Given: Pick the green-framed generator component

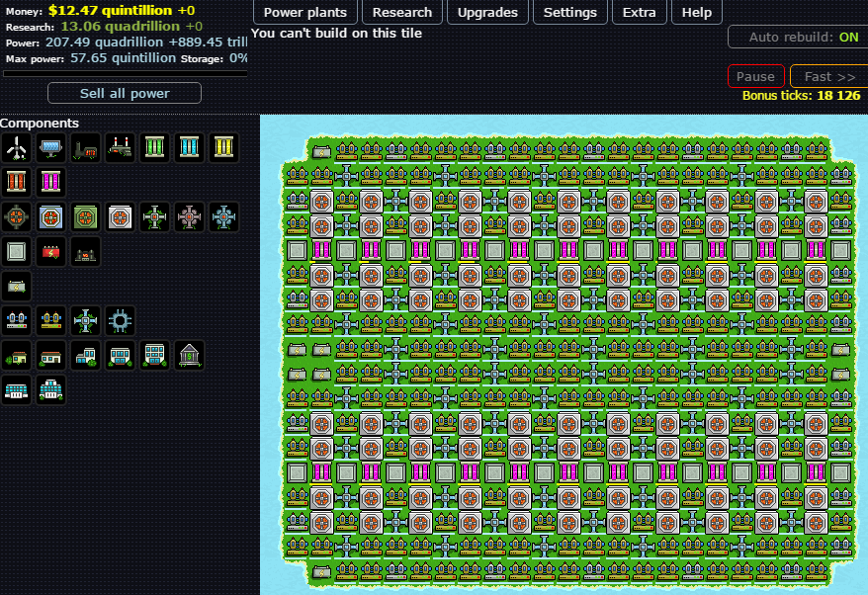Looking at the screenshot, I should 85,217.
